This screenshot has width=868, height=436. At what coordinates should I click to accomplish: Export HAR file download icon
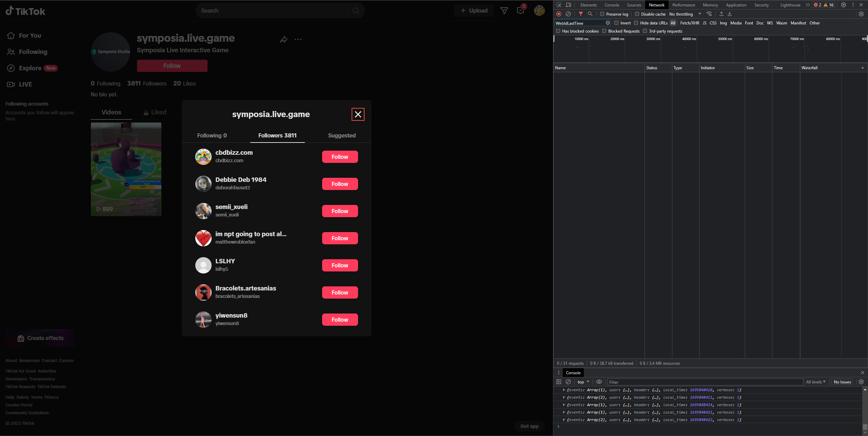tap(730, 14)
